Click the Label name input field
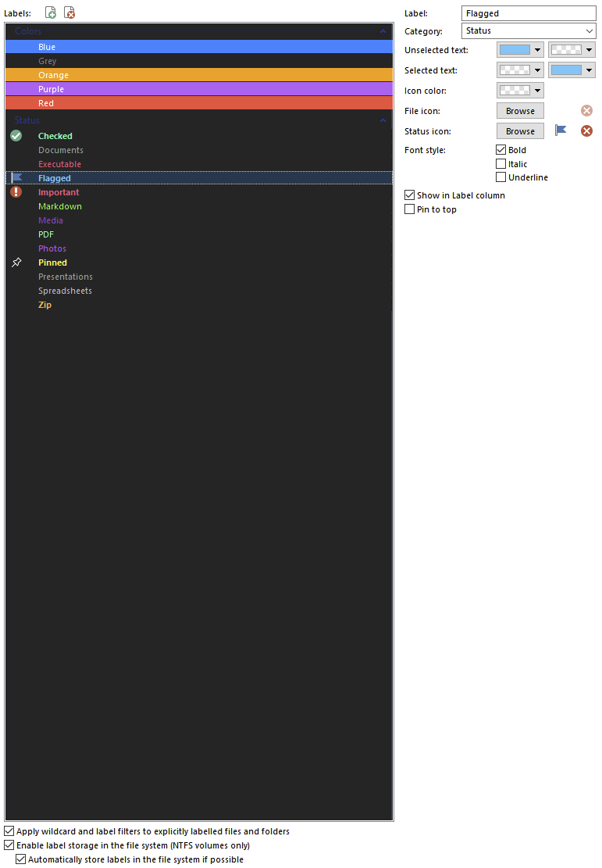Image resolution: width=602 pixels, height=868 pixels. pos(529,13)
